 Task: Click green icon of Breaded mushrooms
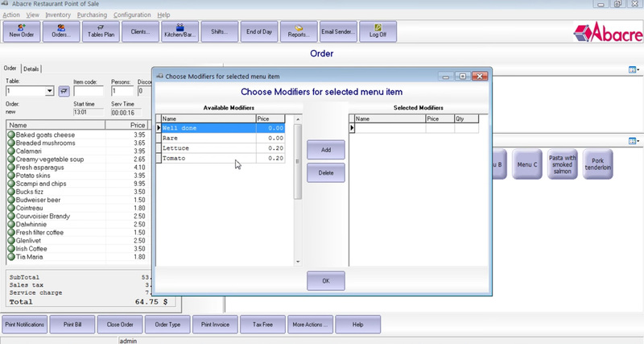click(11, 143)
